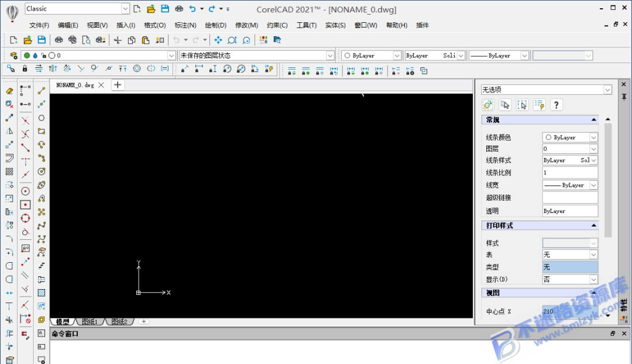The height and width of the screenshot is (364, 632).
Task: Close the 命令窗口 panel
Action: click(x=624, y=334)
